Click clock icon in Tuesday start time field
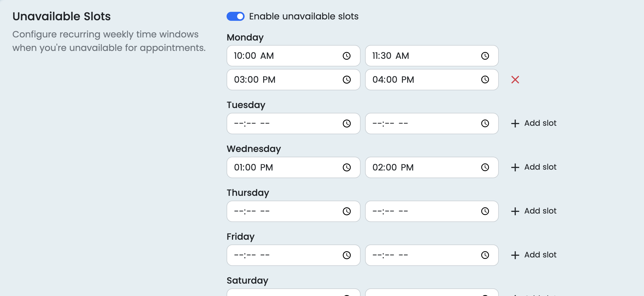The width and height of the screenshot is (644, 296). (x=346, y=124)
